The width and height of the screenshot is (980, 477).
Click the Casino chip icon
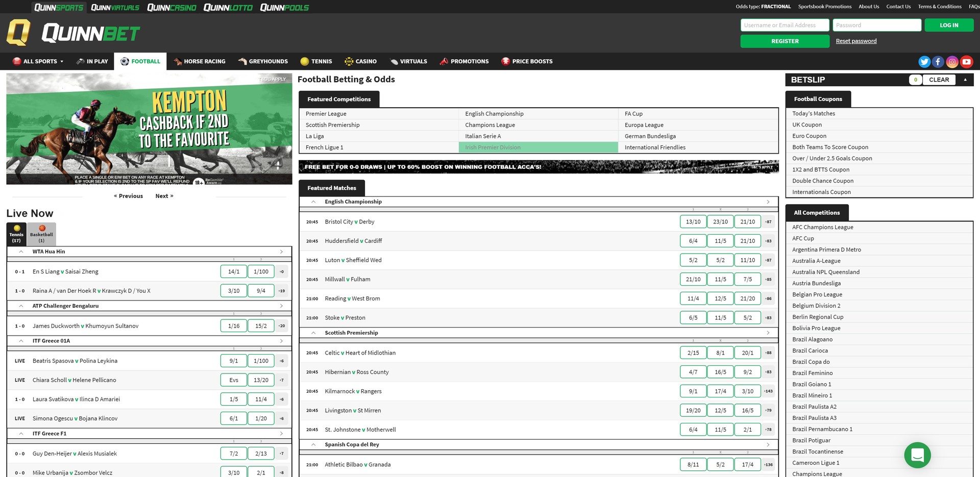[x=349, y=61]
